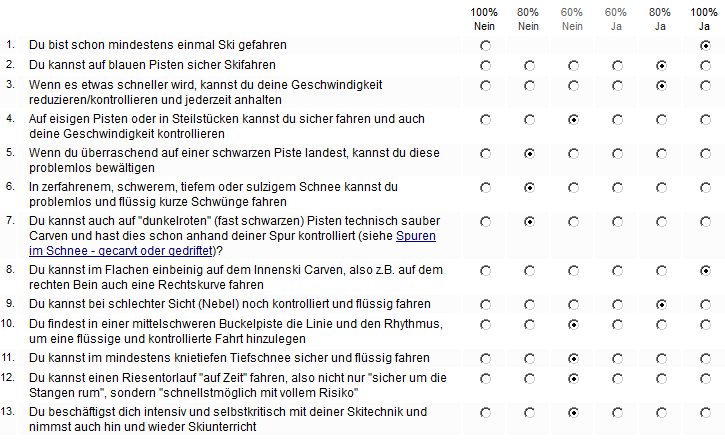725x440 pixels.
Task: Pick 100% Ja for question 3 (Geschwindigkeit reduzieren)
Action: [705, 86]
